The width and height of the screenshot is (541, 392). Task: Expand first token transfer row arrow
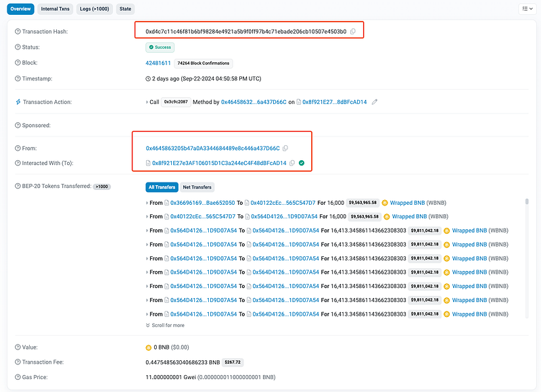coord(148,203)
